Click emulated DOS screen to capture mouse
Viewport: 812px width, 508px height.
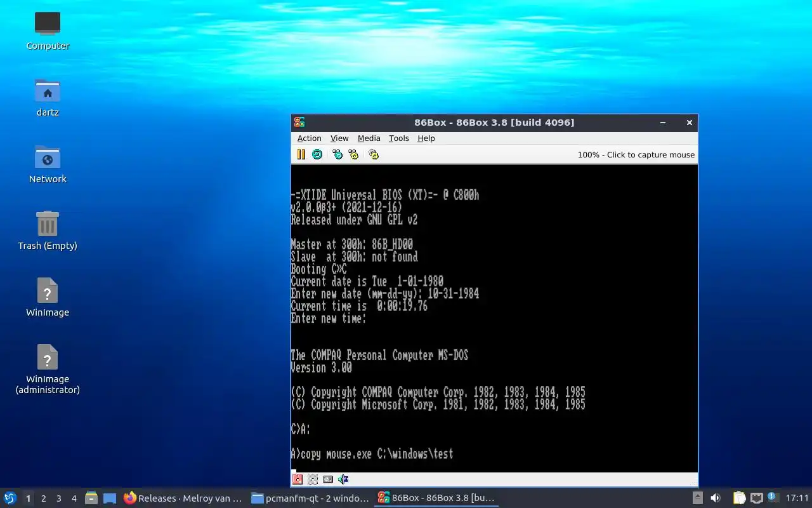click(494, 318)
